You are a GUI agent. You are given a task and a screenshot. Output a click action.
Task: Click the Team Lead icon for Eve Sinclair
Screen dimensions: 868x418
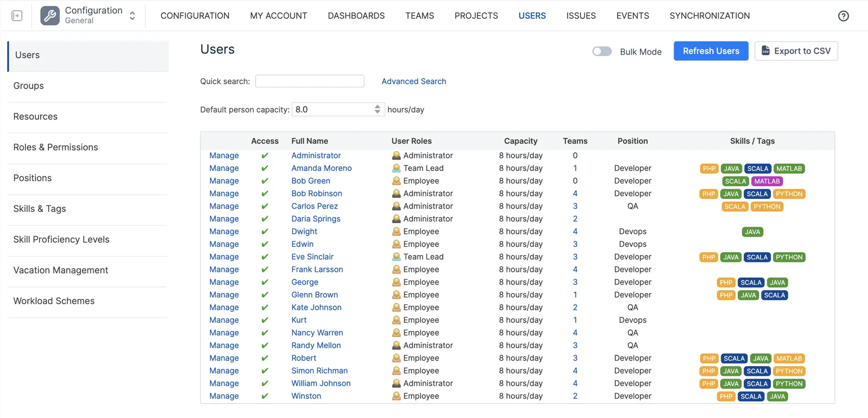[x=396, y=257]
